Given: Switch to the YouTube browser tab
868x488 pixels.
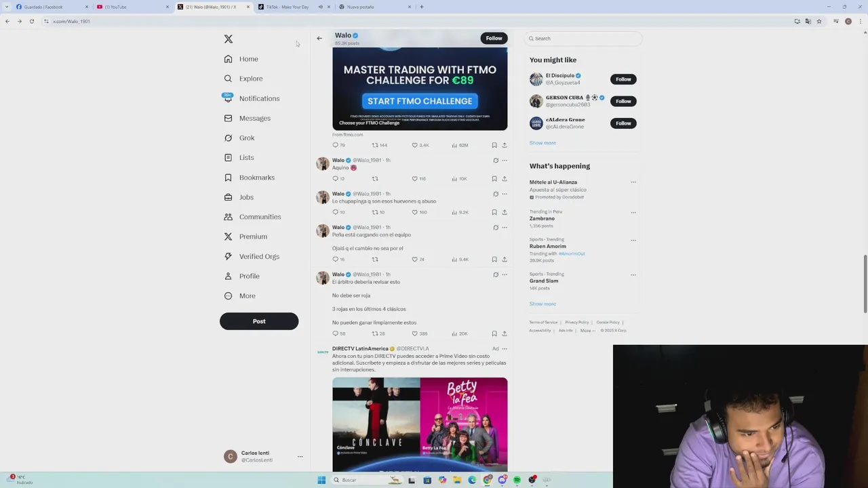Looking at the screenshot, I should 132,7.
